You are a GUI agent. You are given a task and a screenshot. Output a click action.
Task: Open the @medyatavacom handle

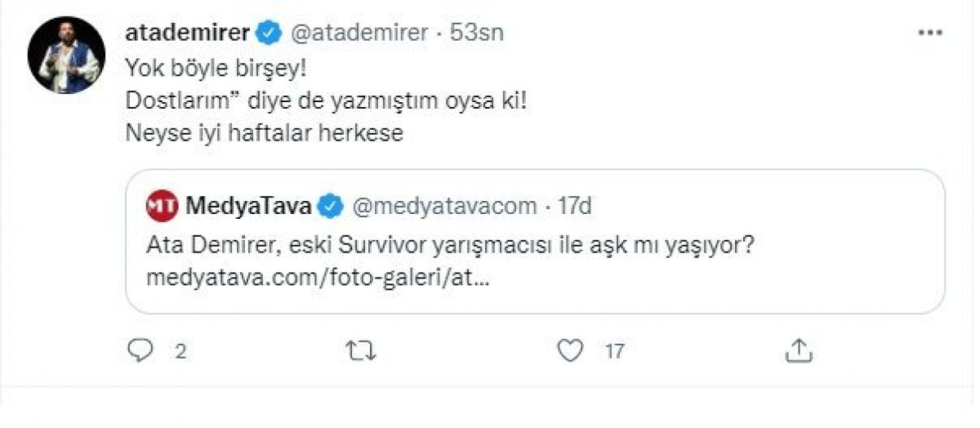tap(444, 207)
